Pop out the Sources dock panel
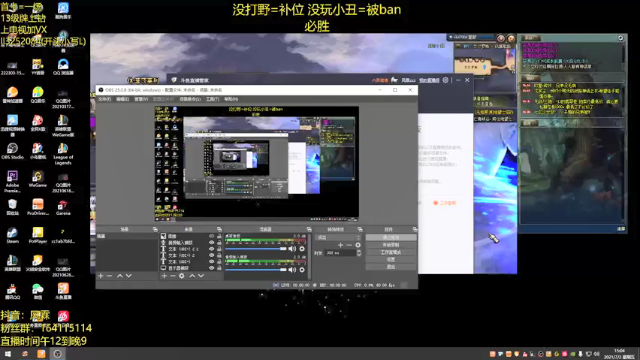 tap(219, 229)
